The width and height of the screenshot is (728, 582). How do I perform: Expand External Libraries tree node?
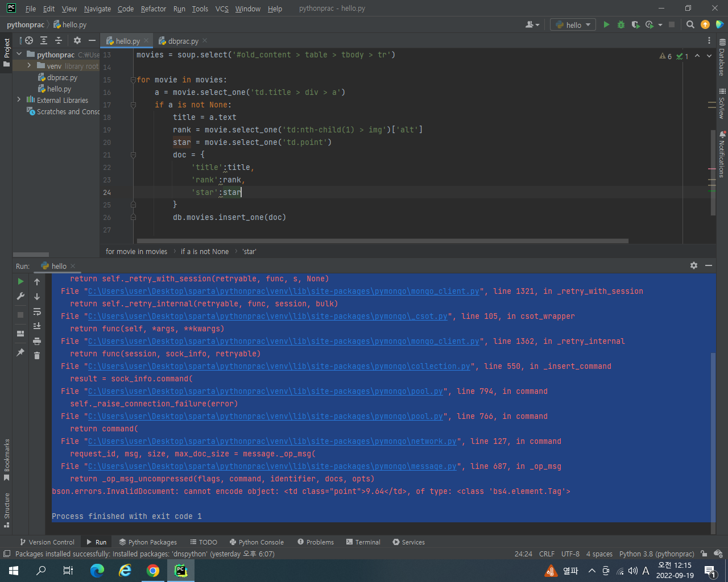click(x=19, y=99)
